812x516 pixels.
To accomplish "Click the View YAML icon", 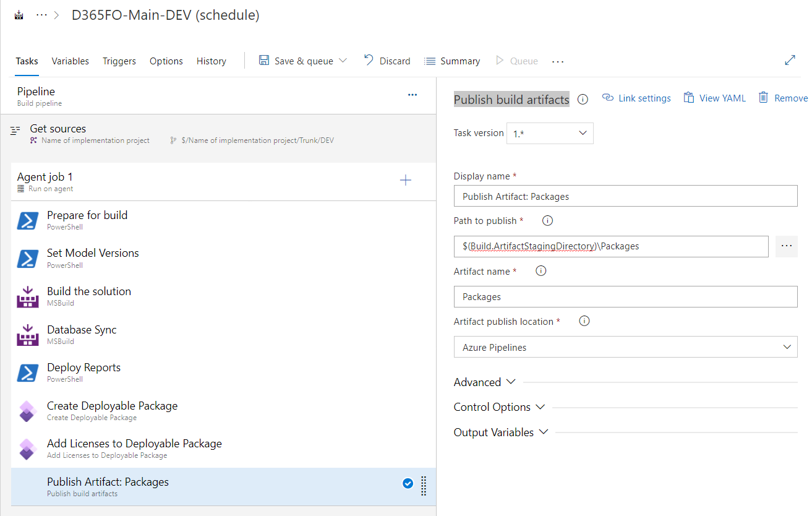I will point(688,98).
